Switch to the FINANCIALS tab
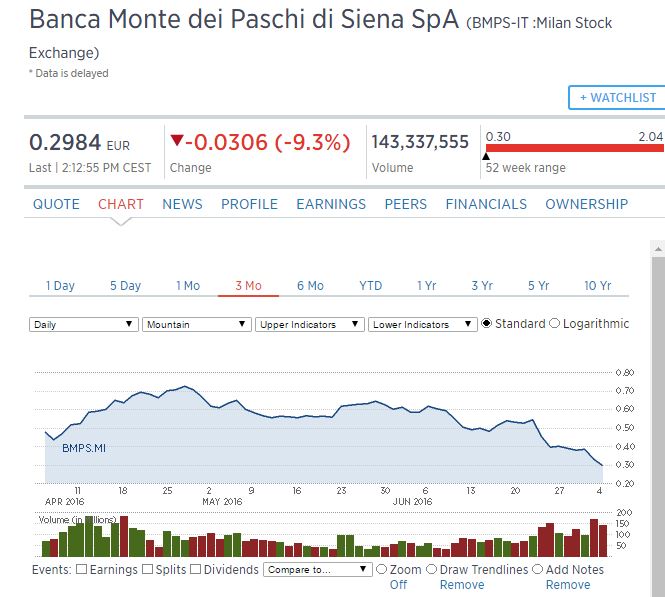The height and width of the screenshot is (597, 665). (x=486, y=204)
